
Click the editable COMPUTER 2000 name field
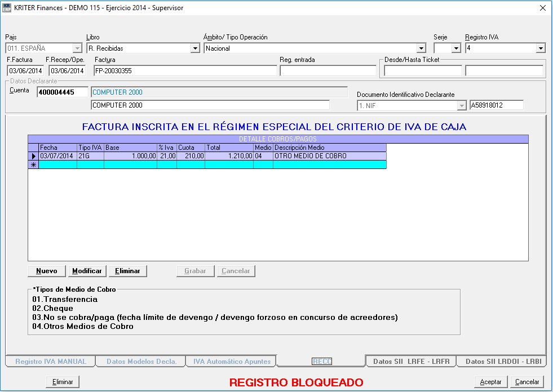coord(210,105)
